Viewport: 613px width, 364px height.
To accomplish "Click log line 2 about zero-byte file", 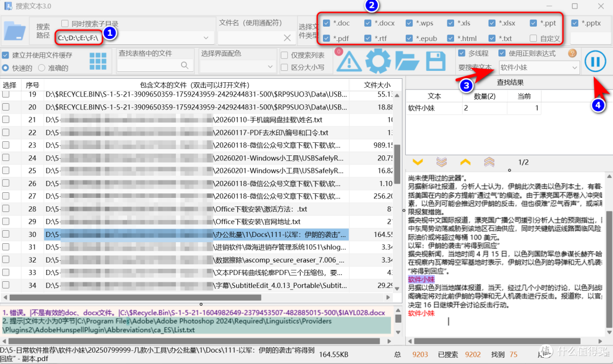I will click(x=196, y=325).
